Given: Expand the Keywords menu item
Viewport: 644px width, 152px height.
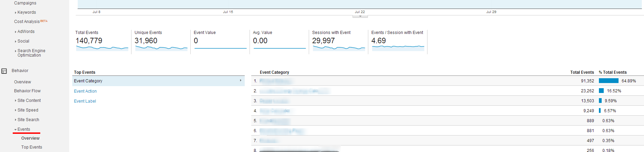Looking at the screenshot, I should 27,12.
